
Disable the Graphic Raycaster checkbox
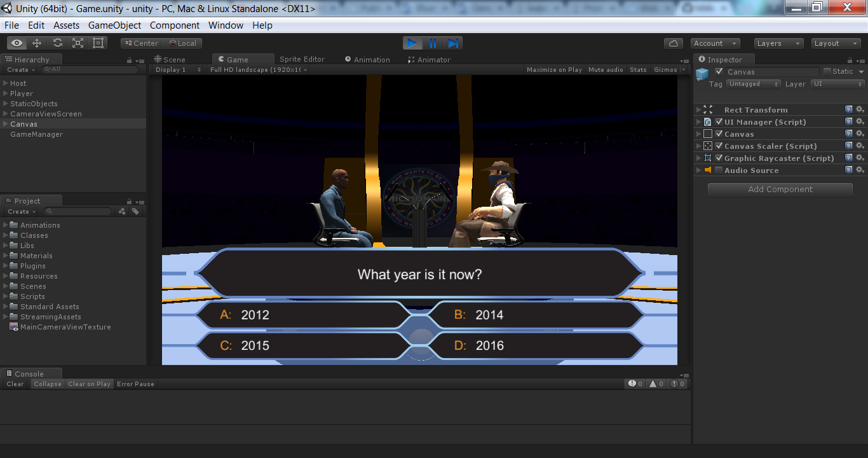(719, 158)
